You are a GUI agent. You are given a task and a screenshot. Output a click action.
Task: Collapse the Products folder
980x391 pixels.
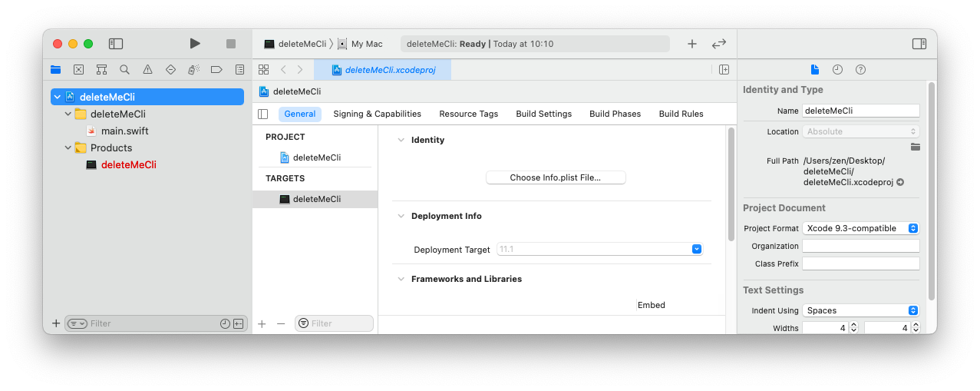68,147
